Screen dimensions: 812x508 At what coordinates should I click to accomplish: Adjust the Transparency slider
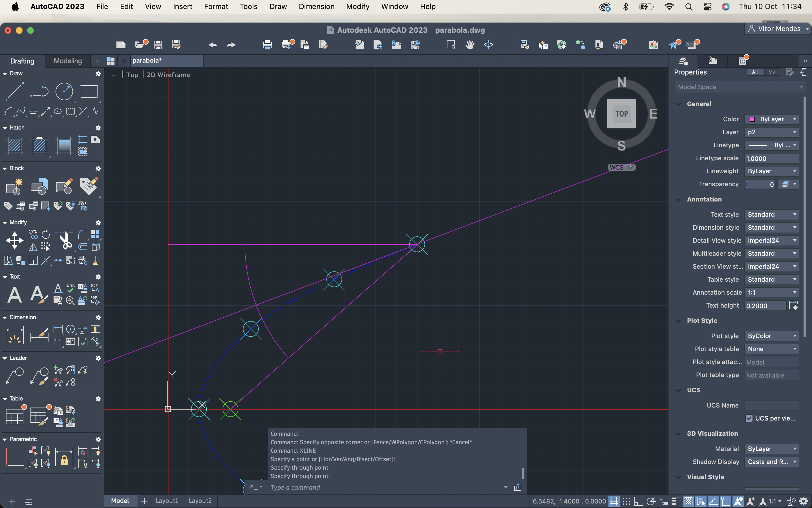760,185
